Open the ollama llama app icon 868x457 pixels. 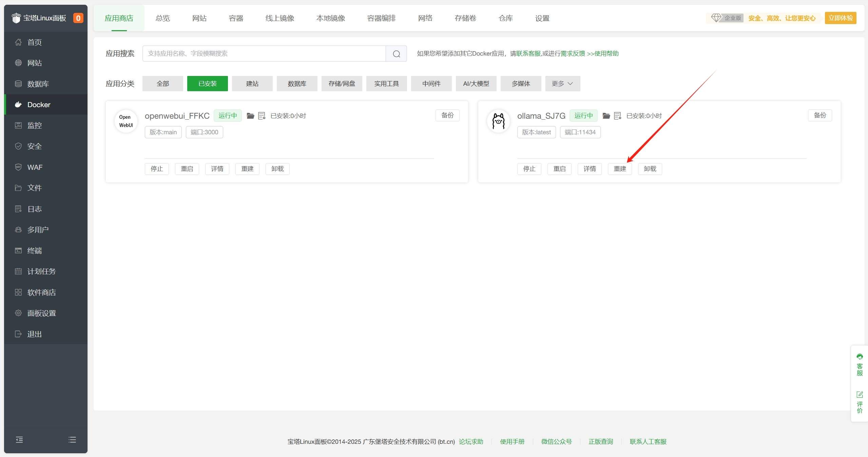(x=498, y=121)
